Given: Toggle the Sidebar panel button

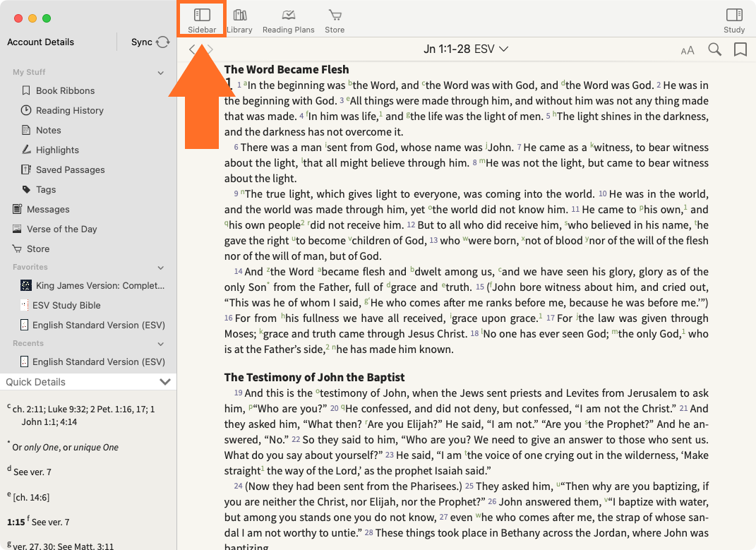Looking at the screenshot, I should [x=202, y=20].
